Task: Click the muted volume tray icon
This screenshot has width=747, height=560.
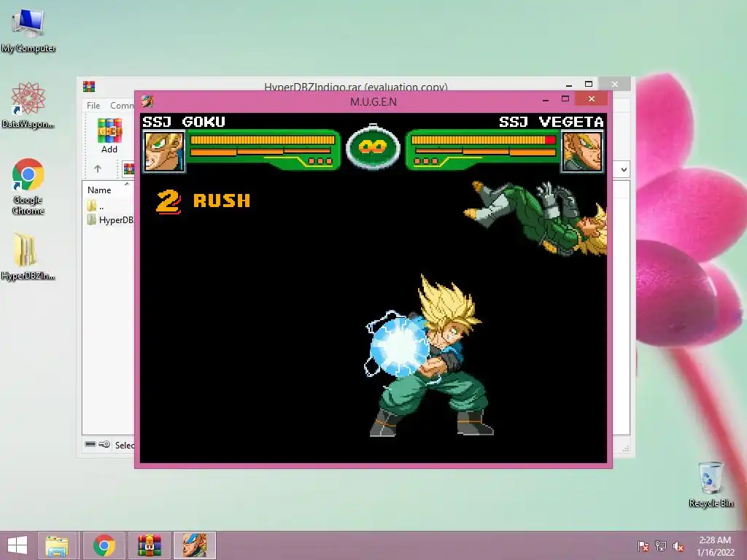Action: [678, 546]
